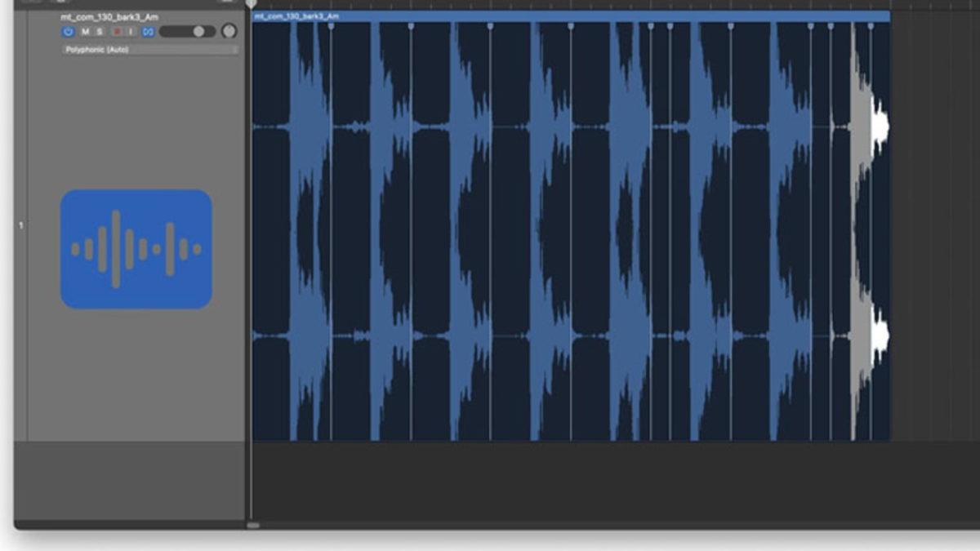Click the horizontal scrollbar thumb below tracks

click(x=253, y=526)
